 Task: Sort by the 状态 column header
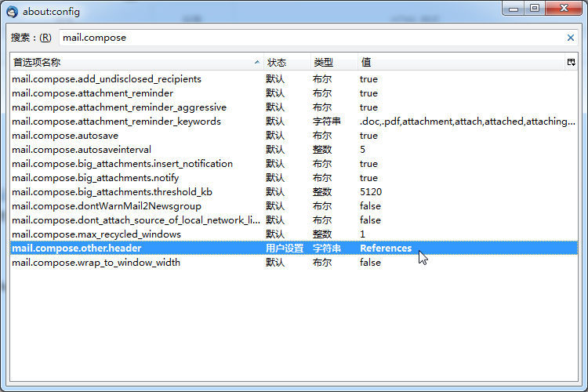[287, 62]
